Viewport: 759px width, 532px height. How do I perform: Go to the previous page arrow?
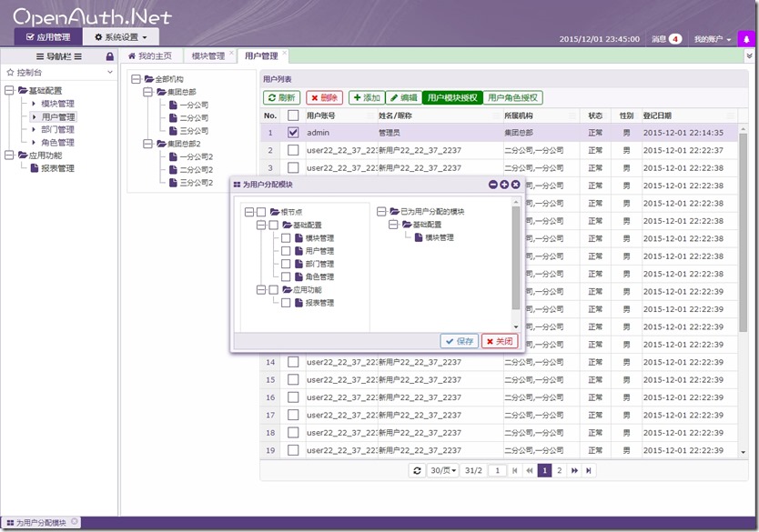pos(529,470)
